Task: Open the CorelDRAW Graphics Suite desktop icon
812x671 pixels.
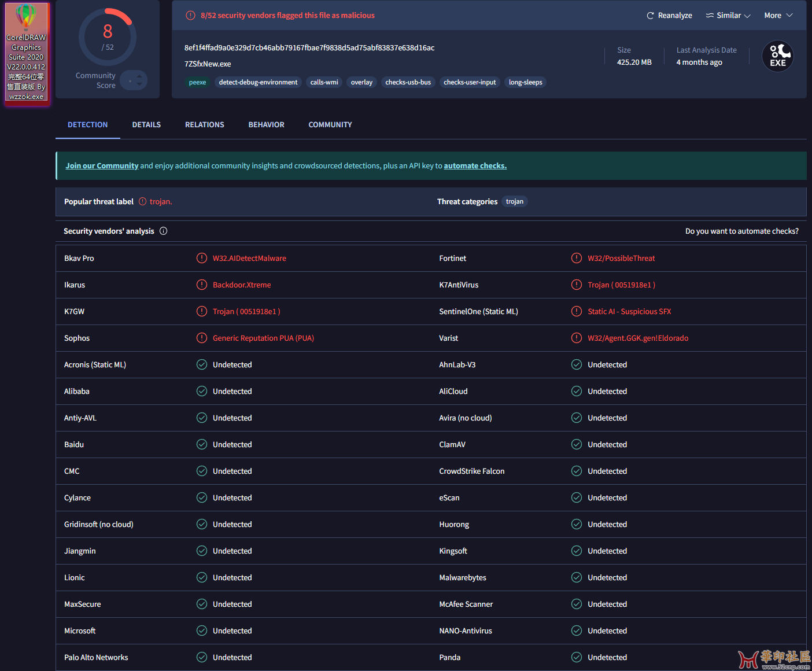Action: tap(27, 53)
